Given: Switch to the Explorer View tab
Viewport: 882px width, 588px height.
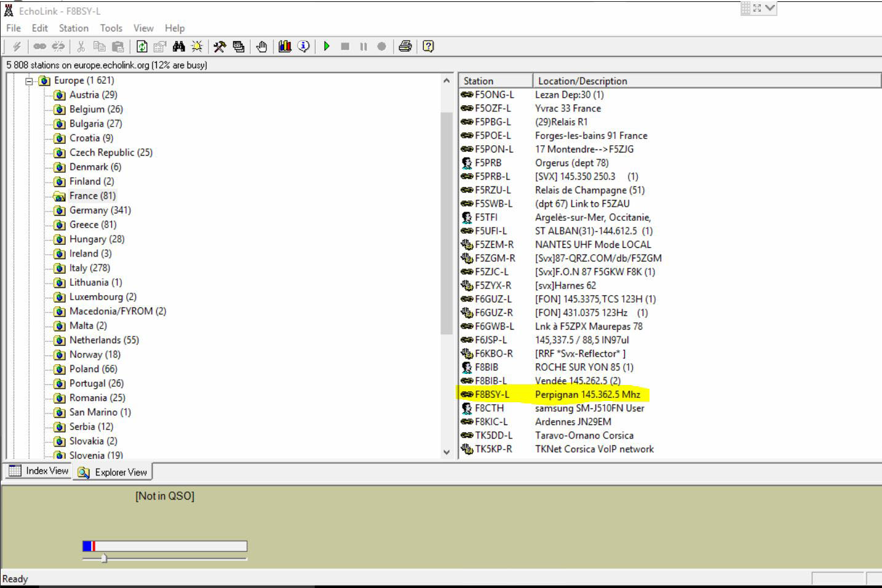Looking at the screenshot, I should [113, 472].
